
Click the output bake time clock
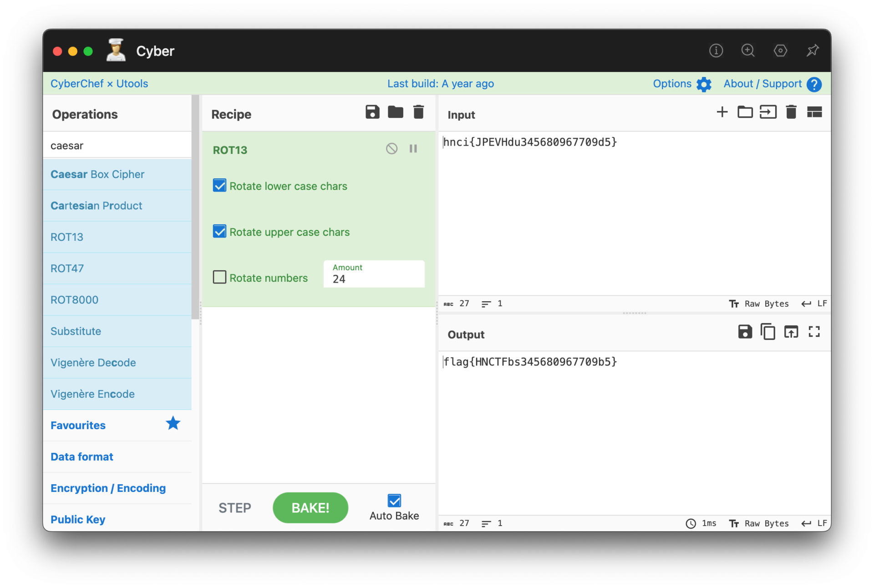pyautogui.click(x=691, y=523)
